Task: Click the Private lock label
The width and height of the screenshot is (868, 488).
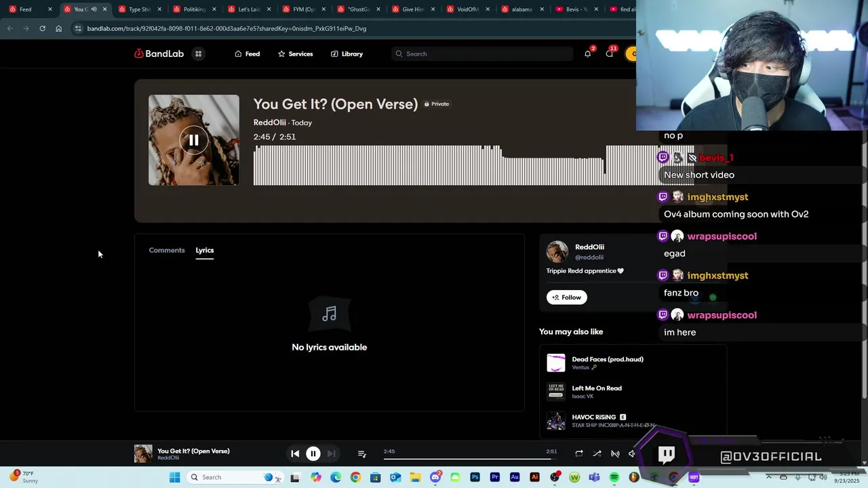Action: [437, 104]
